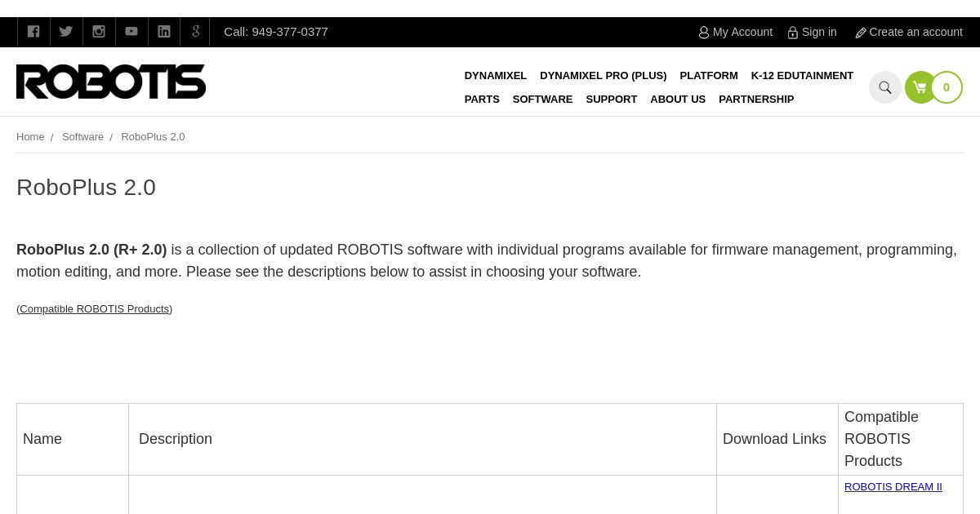
Task: Open the PLATFORM menu
Action: tap(709, 75)
